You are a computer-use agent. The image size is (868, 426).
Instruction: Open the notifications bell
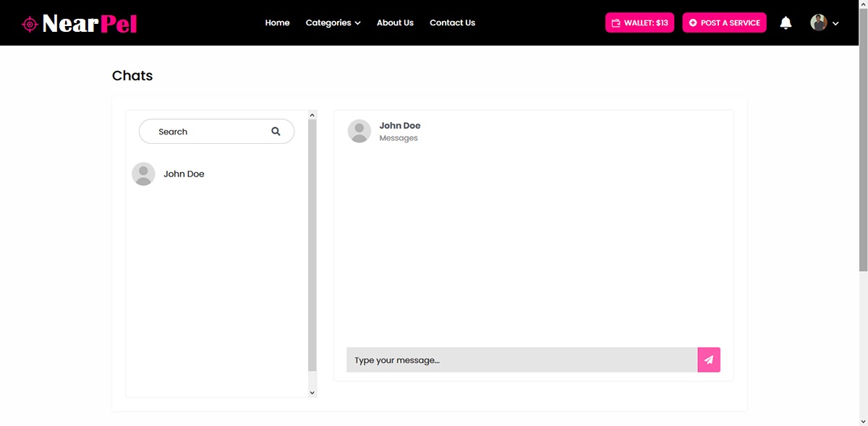coord(786,23)
